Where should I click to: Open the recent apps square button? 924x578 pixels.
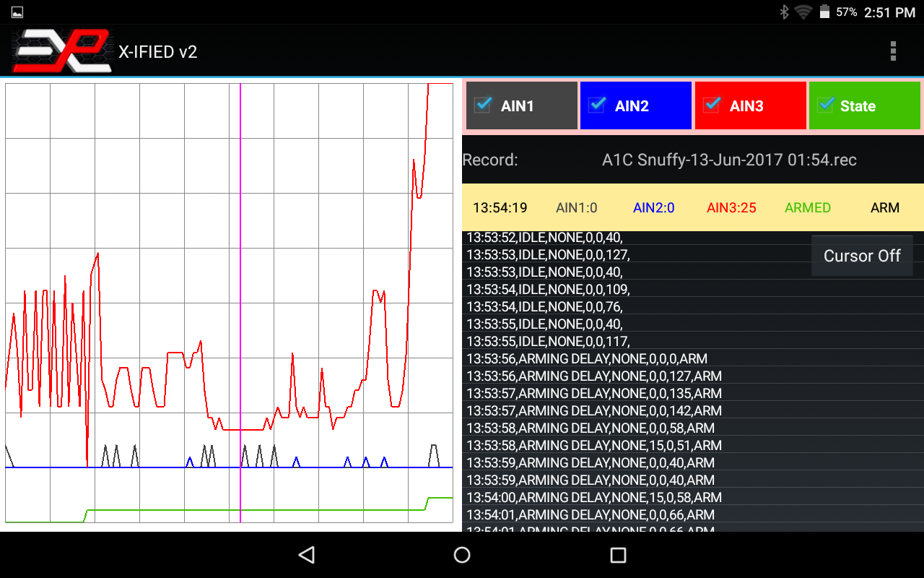(618, 555)
